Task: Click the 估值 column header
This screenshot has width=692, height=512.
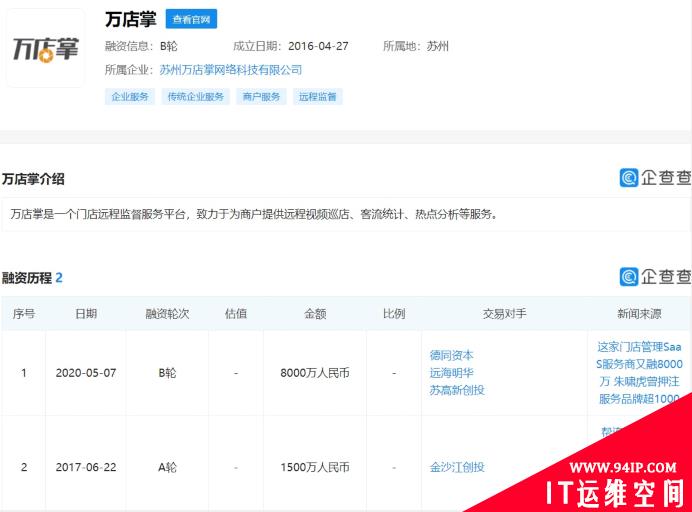Action: [236, 314]
